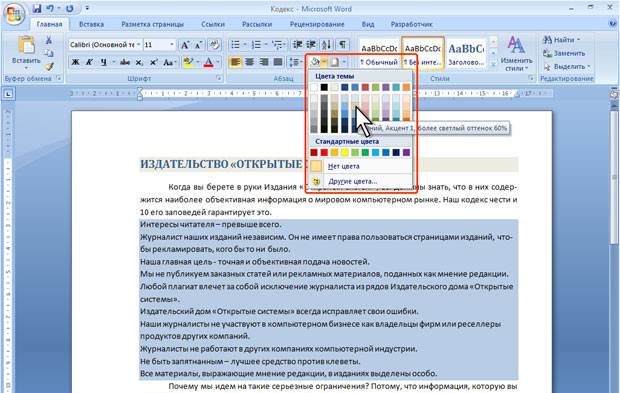Toggle underline Ч formatting
Image resolution: width=620 pixels, height=393 pixels.
click(104, 62)
